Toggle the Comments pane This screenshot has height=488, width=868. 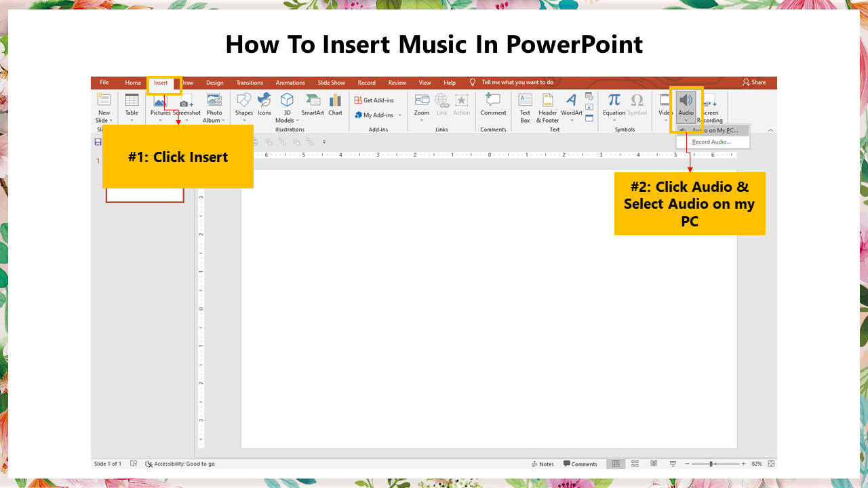tap(580, 464)
